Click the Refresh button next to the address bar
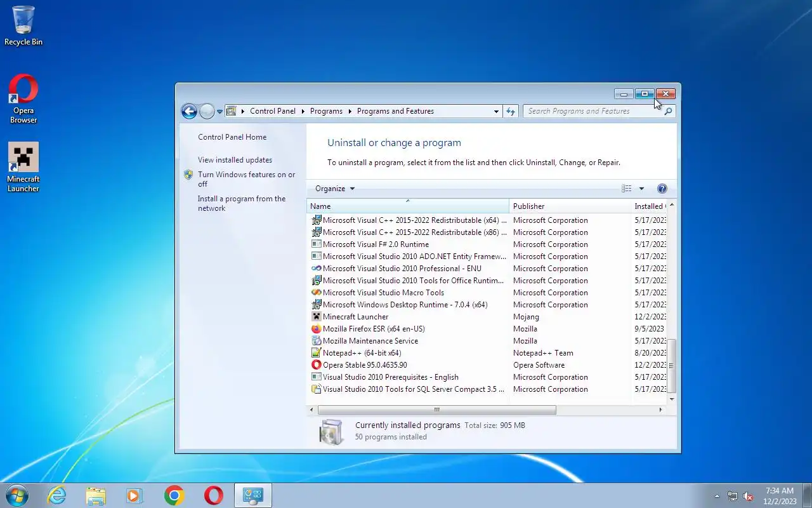812x508 pixels. [x=511, y=111]
